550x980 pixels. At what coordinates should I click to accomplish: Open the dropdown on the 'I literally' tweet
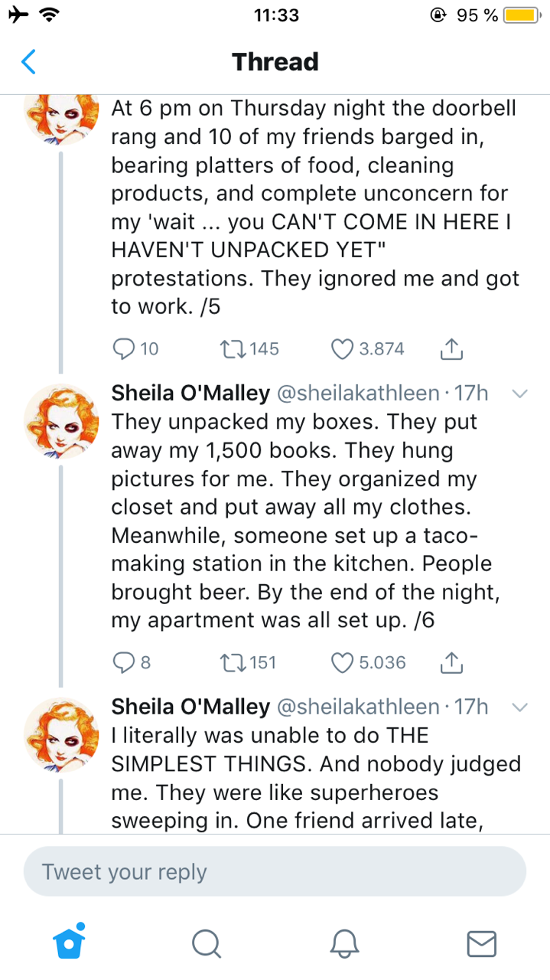519,707
